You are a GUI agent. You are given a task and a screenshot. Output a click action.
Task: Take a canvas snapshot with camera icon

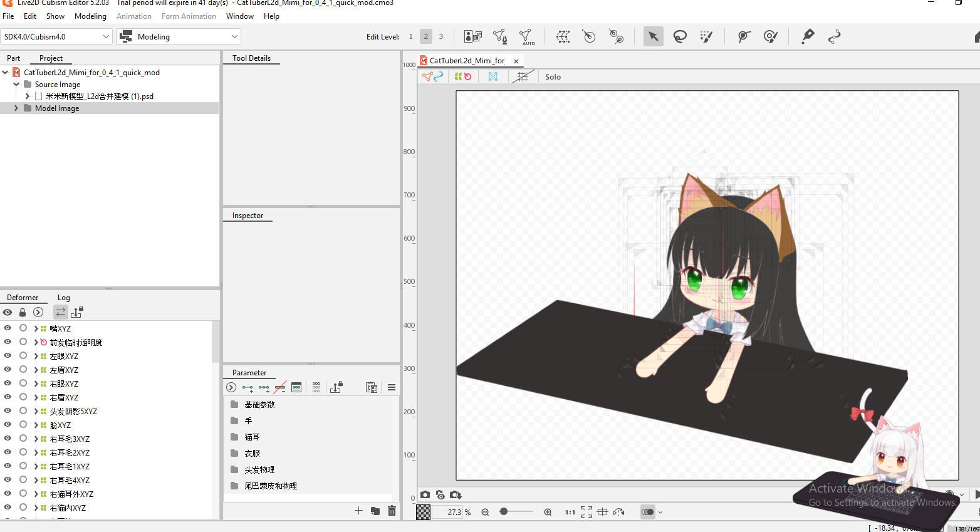tap(425, 495)
